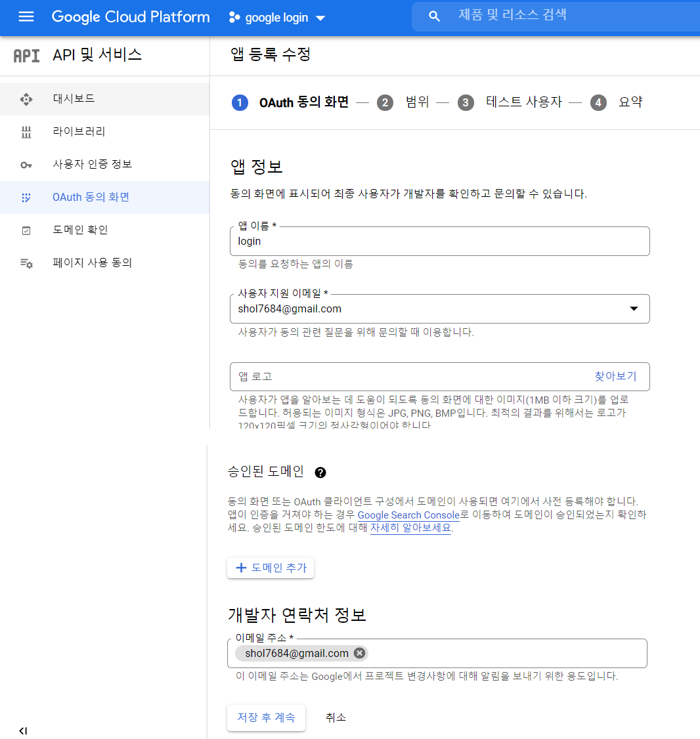Click the 도메인 추가 button

271,568
